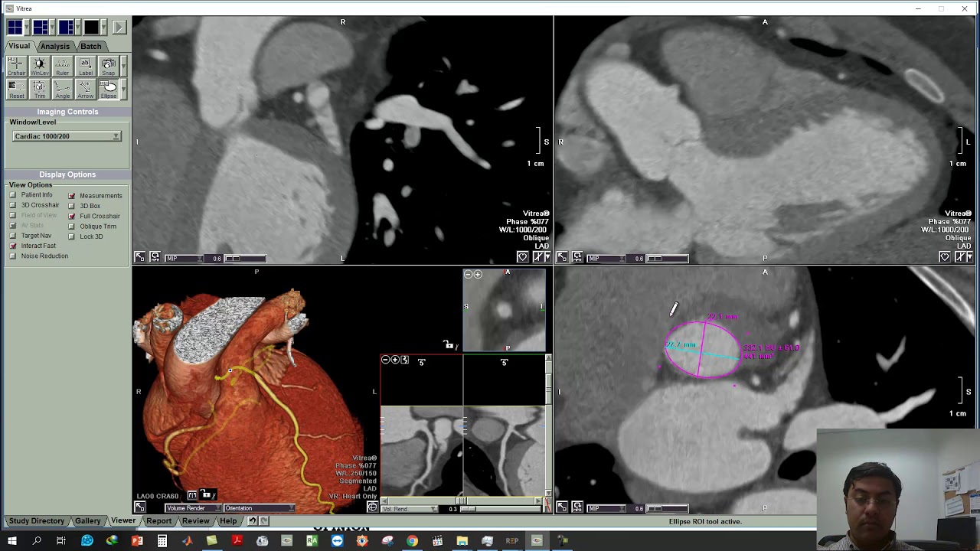Viewport: 980px width, 551px height.
Task: Expand the first toolbar row arrow beside Snap
Action: [x=123, y=67]
